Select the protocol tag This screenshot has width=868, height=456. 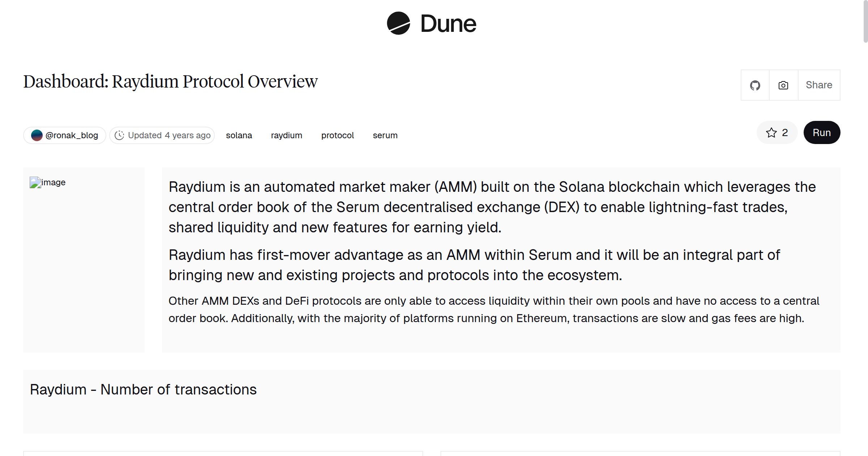pos(337,135)
